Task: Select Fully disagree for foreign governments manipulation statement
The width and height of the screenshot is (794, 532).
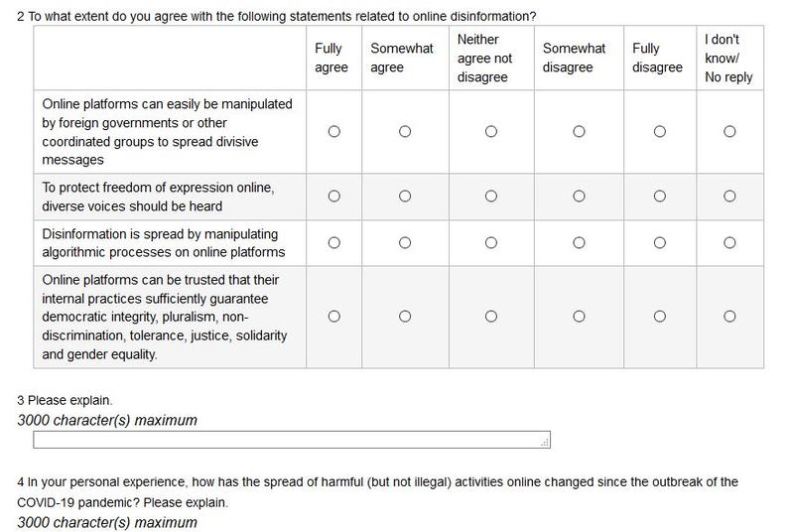Action: [659, 131]
